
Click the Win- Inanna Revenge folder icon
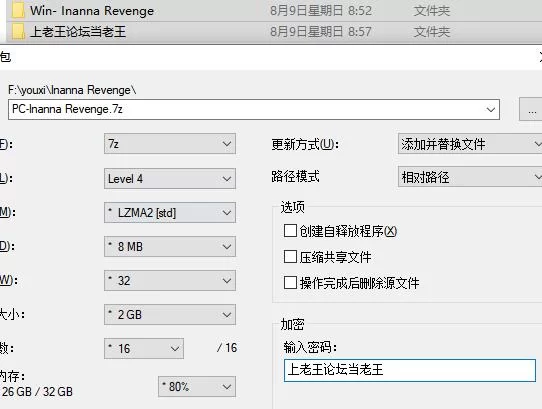coord(18,10)
